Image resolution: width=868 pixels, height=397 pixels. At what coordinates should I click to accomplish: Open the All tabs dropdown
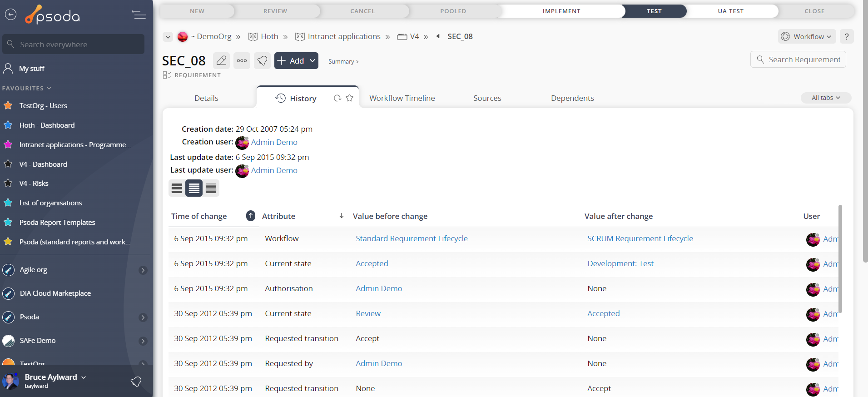click(826, 98)
